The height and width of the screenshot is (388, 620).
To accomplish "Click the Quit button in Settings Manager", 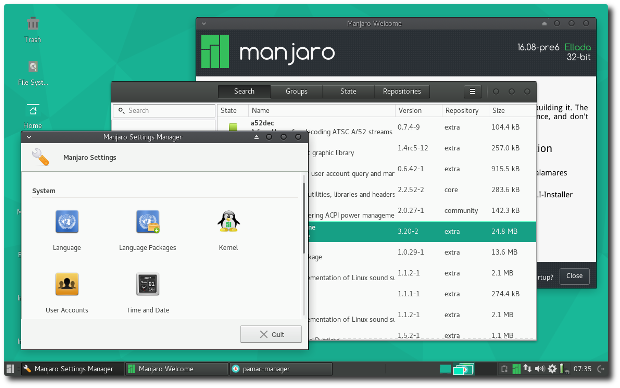I will [x=271, y=334].
